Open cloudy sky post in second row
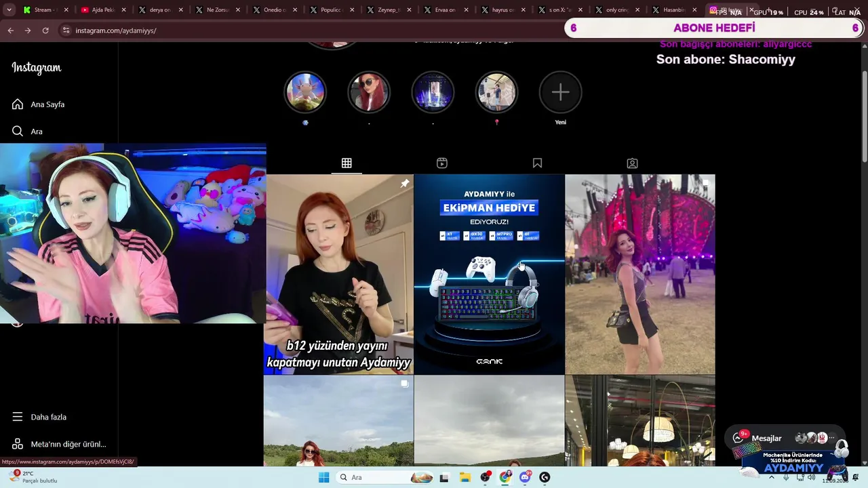The image size is (868, 488). 489,421
